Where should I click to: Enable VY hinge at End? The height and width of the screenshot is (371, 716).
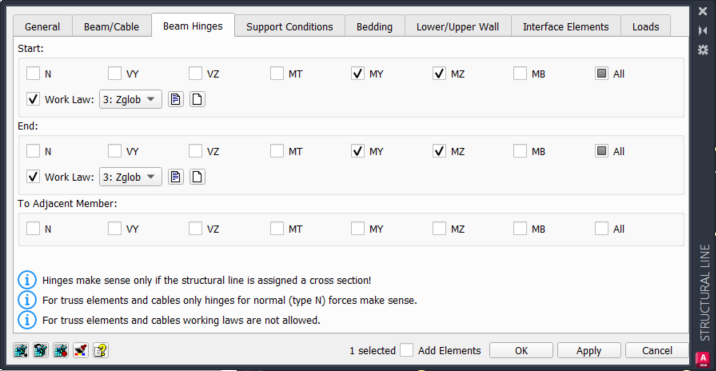pyautogui.click(x=115, y=151)
